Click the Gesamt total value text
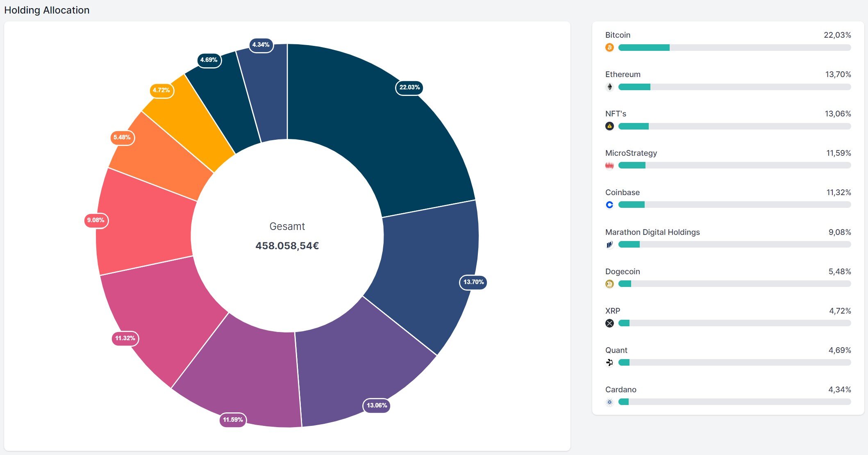Viewport: 868px width, 455px height. (x=287, y=246)
